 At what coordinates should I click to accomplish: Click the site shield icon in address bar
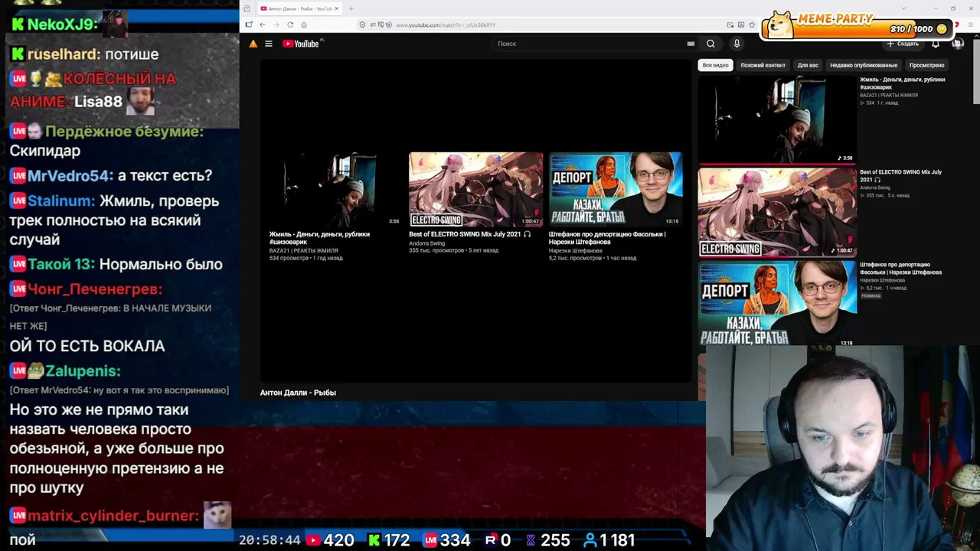click(x=362, y=24)
